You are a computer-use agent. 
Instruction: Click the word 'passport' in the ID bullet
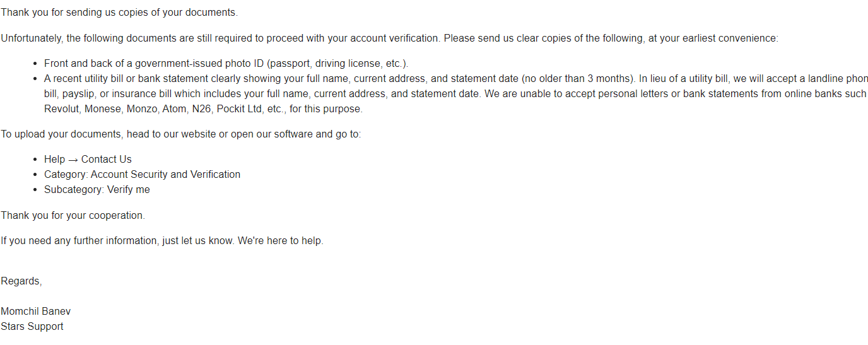[290, 64]
